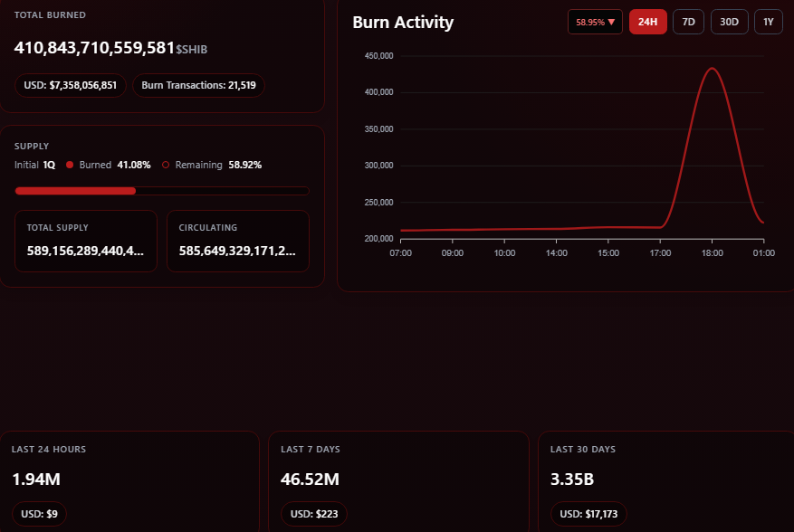
Task: Click the Last 24 Hours 1.94M value
Action: pyautogui.click(x=36, y=480)
